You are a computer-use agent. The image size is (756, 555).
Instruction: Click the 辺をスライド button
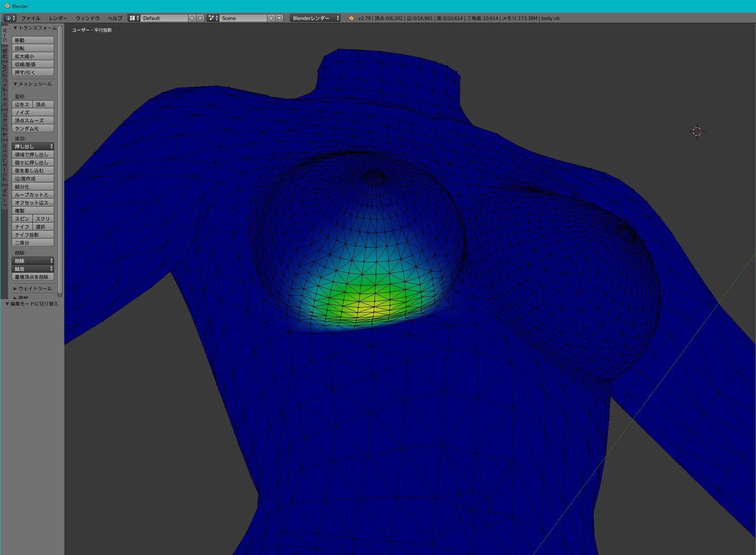22,104
